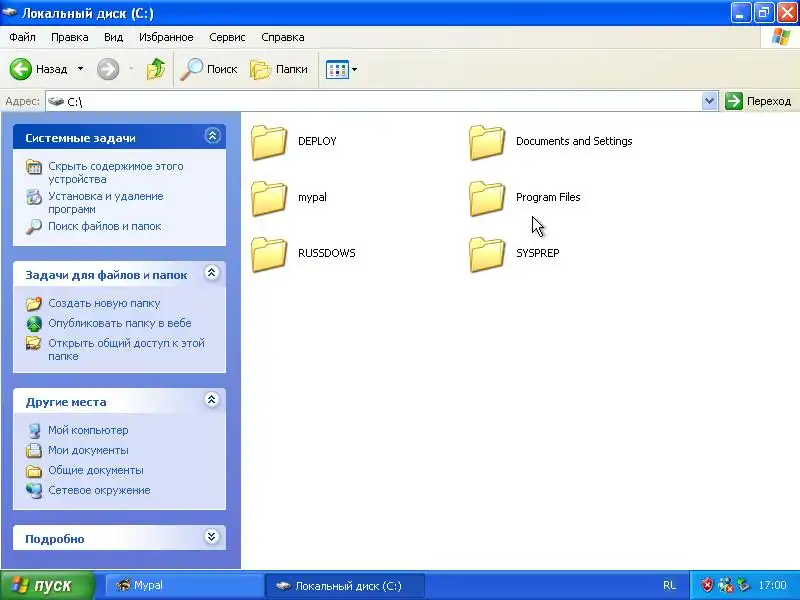Open Мои документы from Other Places
This screenshot has height=600, width=800.
88,450
